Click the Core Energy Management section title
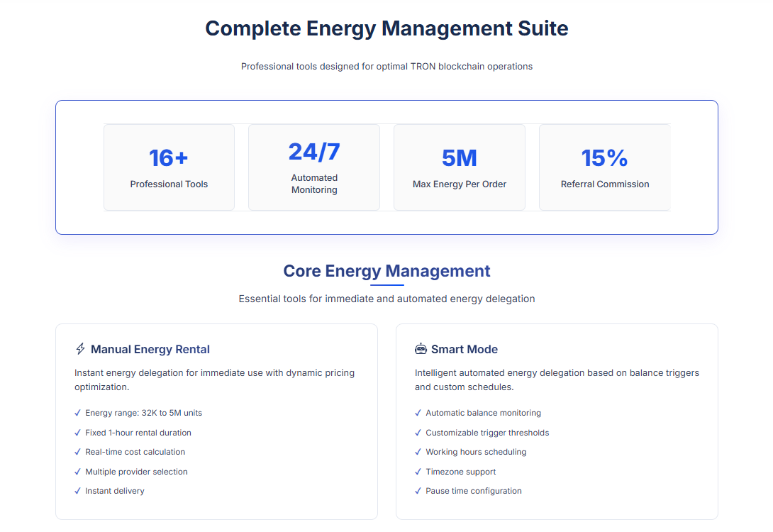Image resolution: width=773 pixels, height=532 pixels. pos(386,271)
